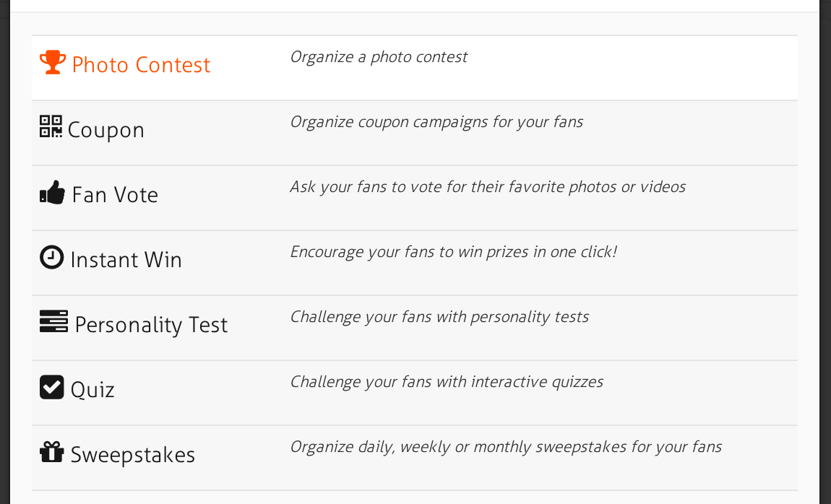
Task: Open the Instant Win option
Action: click(126, 259)
